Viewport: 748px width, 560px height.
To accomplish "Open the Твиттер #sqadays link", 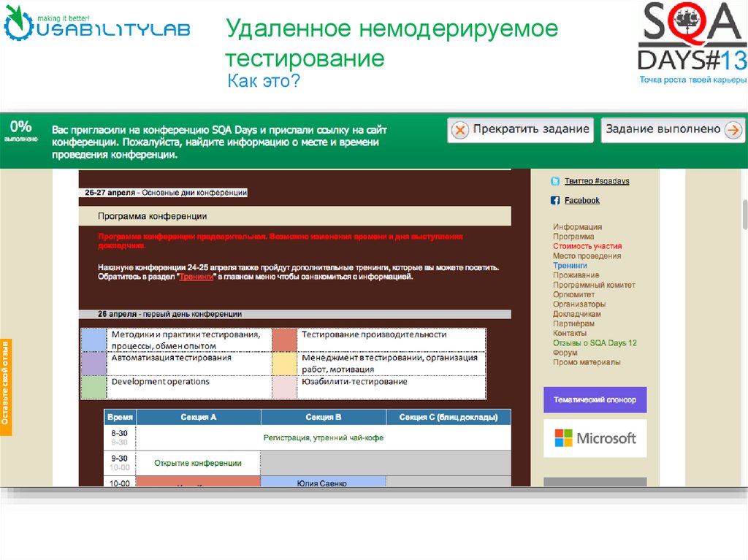I will [x=597, y=181].
